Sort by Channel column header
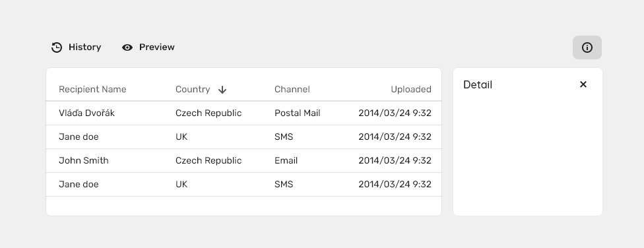The image size is (644, 248). (x=292, y=90)
